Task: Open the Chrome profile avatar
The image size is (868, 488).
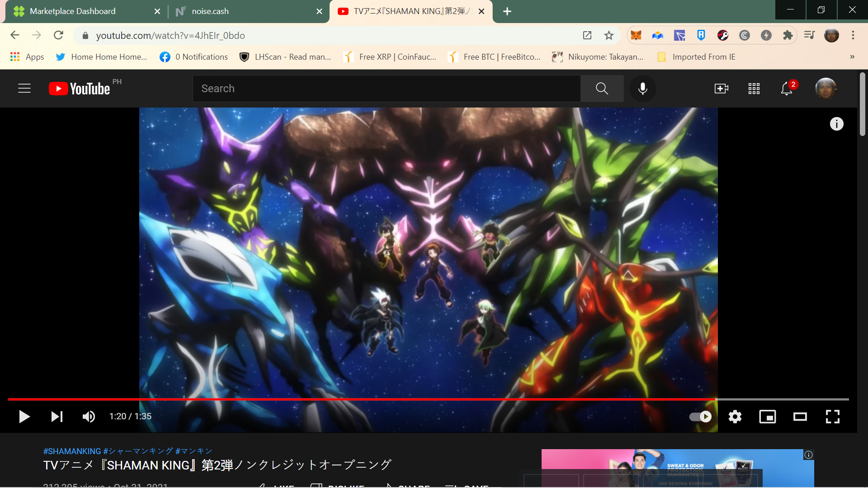Action: [831, 35]
